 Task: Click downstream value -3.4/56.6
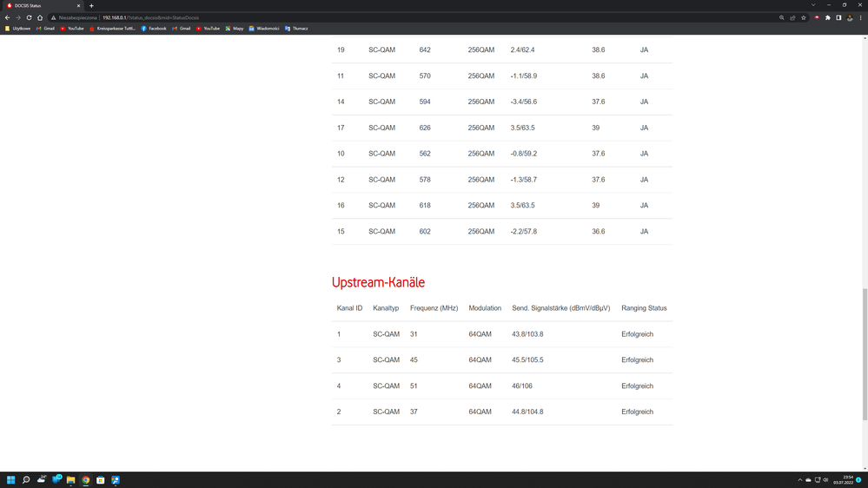point(524,102)
